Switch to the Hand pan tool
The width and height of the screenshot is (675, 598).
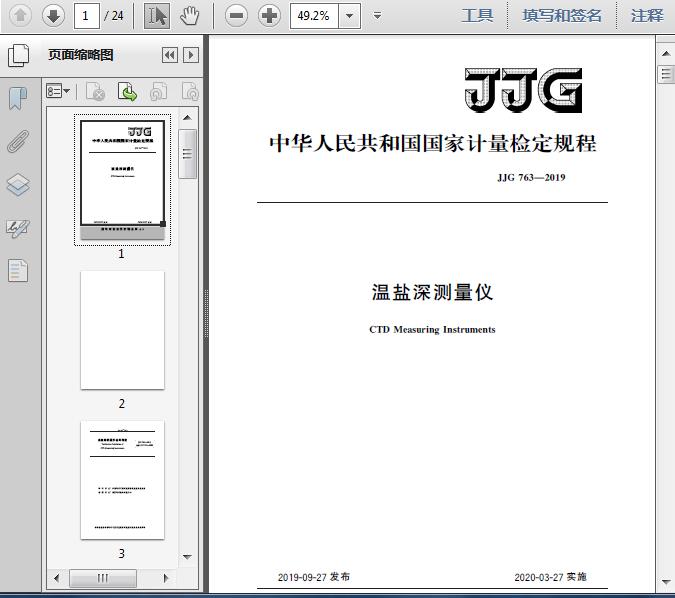[x=189, y=15]
